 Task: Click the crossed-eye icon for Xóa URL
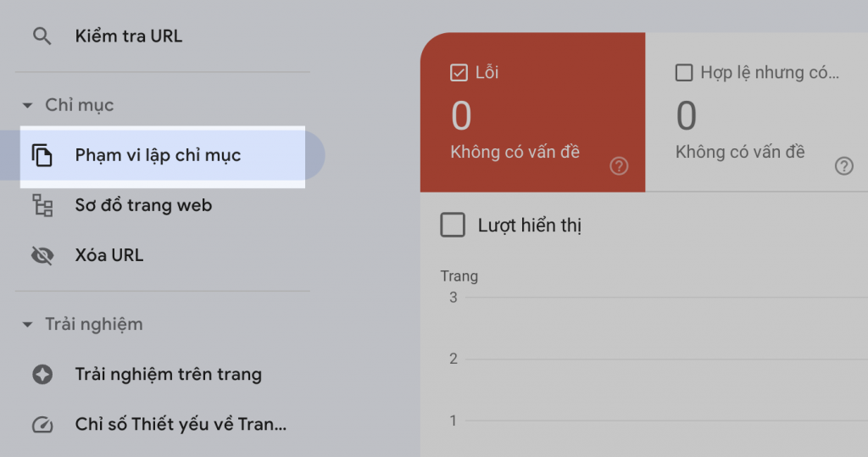pos(42,255)
